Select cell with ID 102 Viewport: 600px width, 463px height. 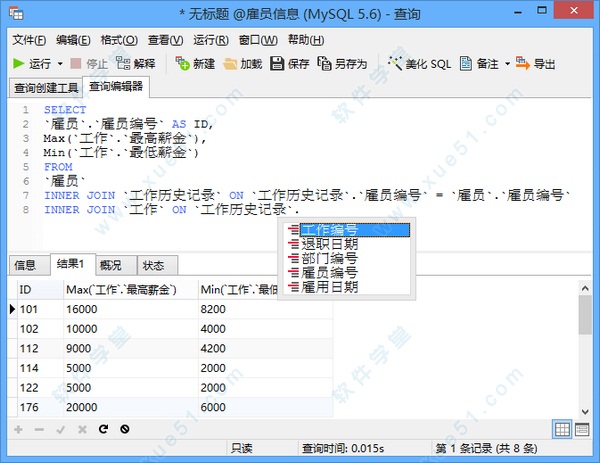pyautogui.click(x=40, y=329)
